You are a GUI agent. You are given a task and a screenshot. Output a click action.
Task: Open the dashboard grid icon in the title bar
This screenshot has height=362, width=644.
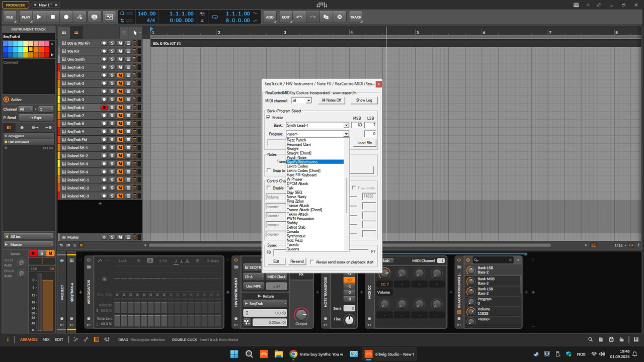coord(322,5)
